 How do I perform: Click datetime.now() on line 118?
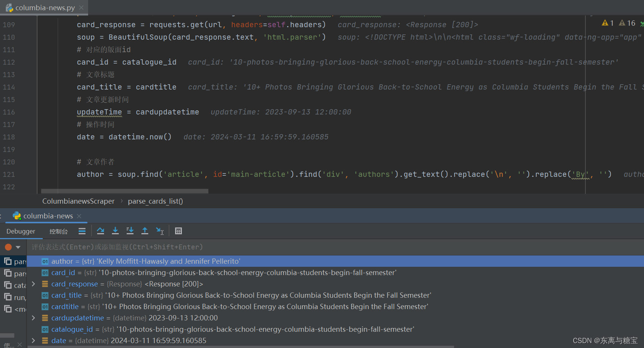pyautogui.click(x=140, y=137)
